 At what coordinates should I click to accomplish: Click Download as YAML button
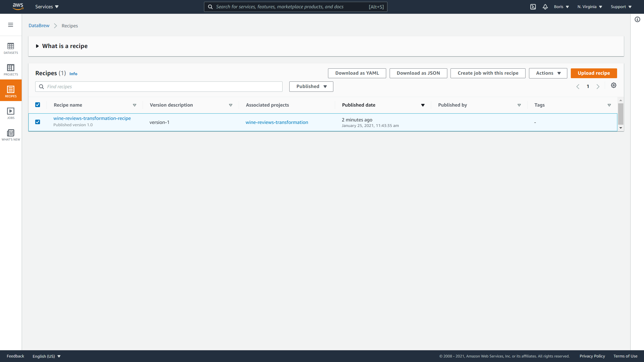(357, 73)
